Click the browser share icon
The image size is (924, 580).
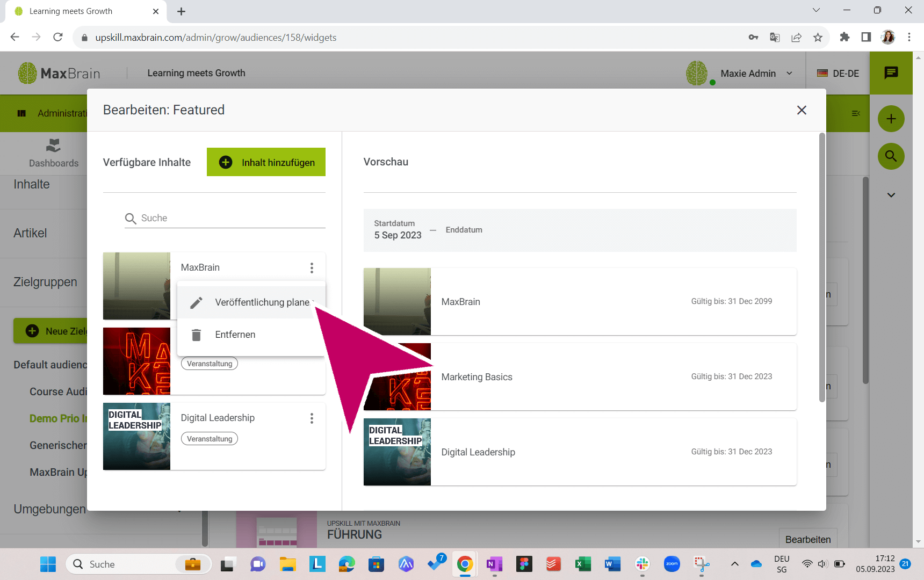pos(796,37)
